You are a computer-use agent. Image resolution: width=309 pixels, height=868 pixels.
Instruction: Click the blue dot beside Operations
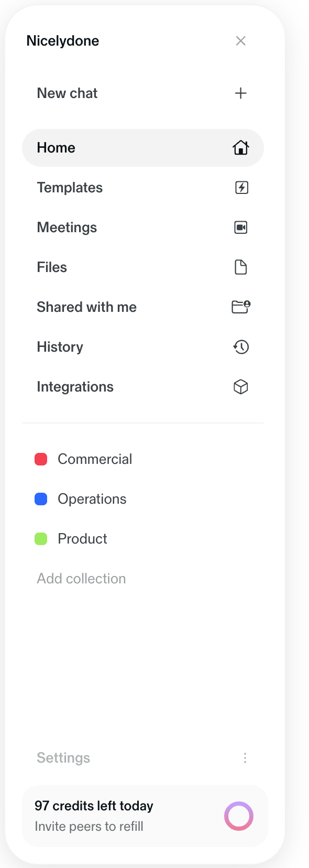(40, 498)
